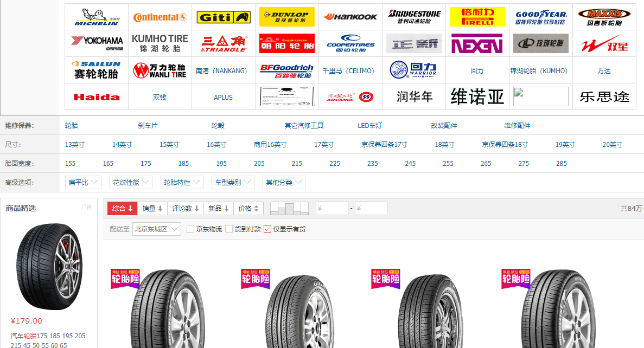Filter by 京保养四条17寸 size
The width and height of the screenshot is (644, 348).
[385, 144]
